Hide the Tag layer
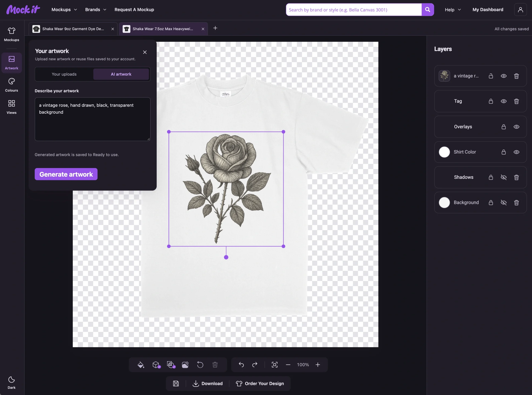The height and width of the screenshot is (395, 532). coord(504,101)
